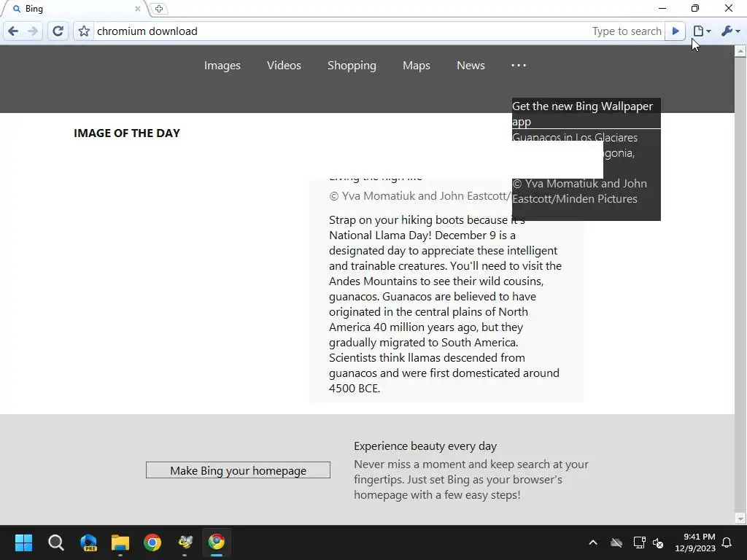The width and height of the screenshot is (747, 560).
Task: Open a new tab with the plus button
Action: [158, 9]
